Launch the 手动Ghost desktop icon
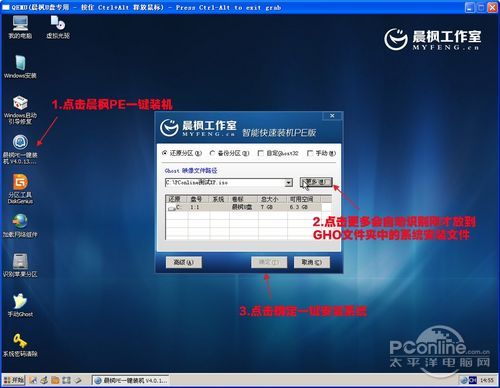Image resolution: width=500 pixels, height=388 pixels. pos(20,305)
